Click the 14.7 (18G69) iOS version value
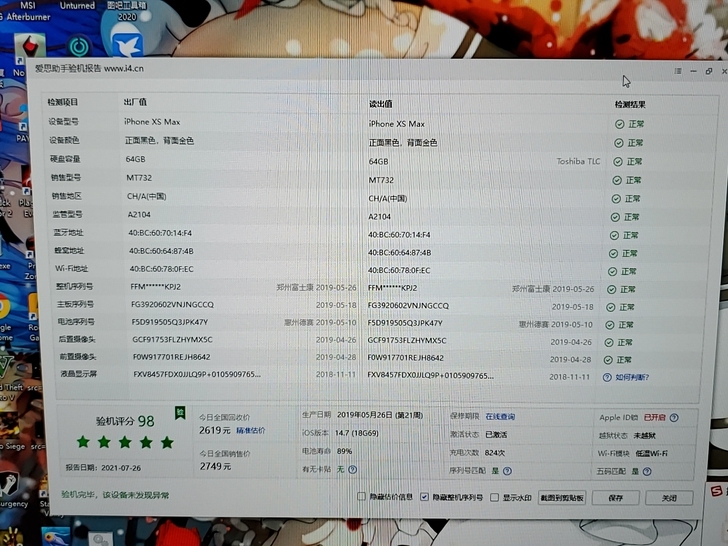 coord(357,433)
